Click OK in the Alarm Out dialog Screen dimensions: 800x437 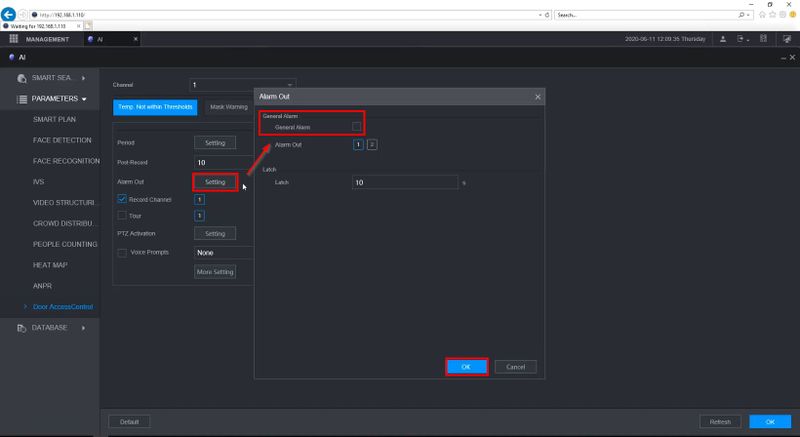[466, 367]
